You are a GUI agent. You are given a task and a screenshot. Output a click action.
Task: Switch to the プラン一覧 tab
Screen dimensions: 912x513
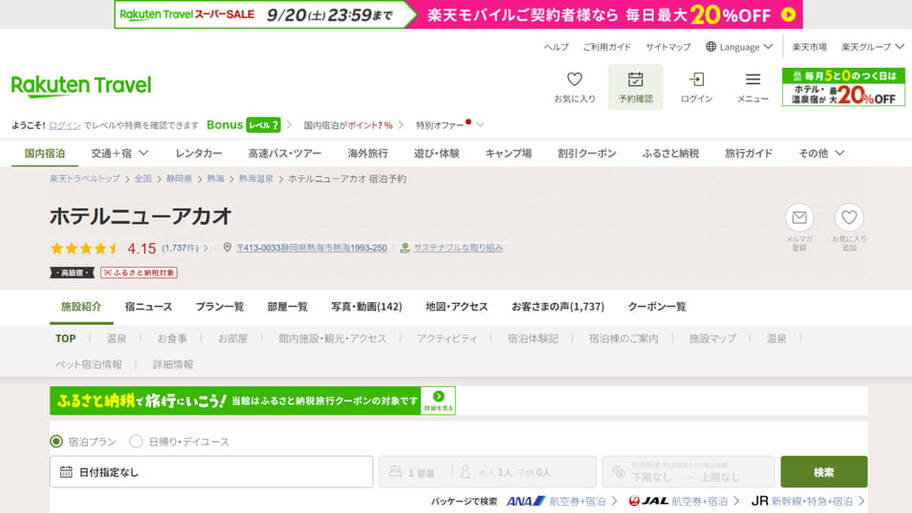219,307
